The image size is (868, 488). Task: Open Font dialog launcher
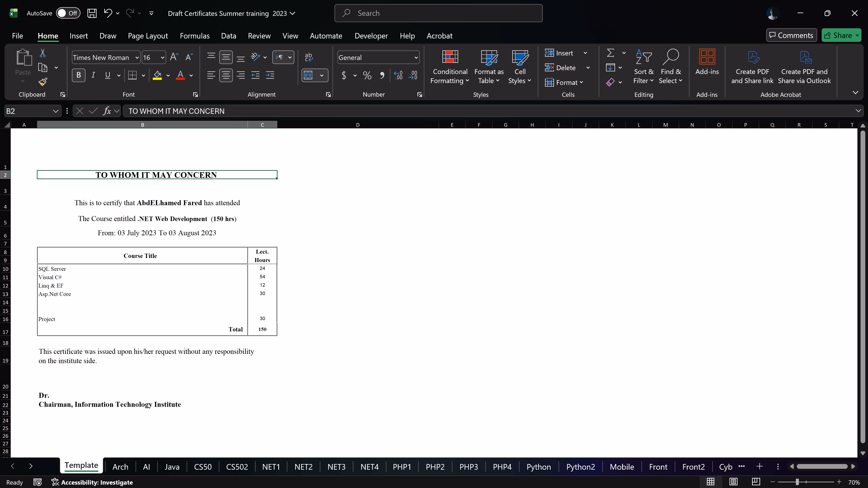coord(196,95)
